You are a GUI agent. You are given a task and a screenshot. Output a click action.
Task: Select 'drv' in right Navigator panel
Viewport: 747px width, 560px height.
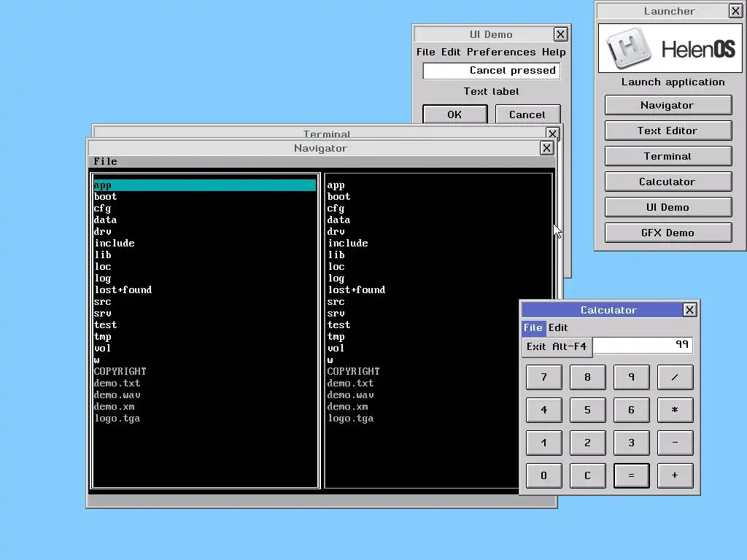tap(438, 231)
